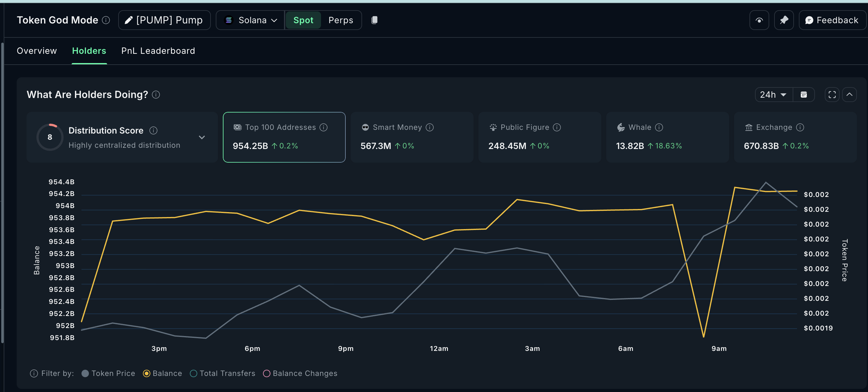Enable the Total Transfers filter

[193, 373]
